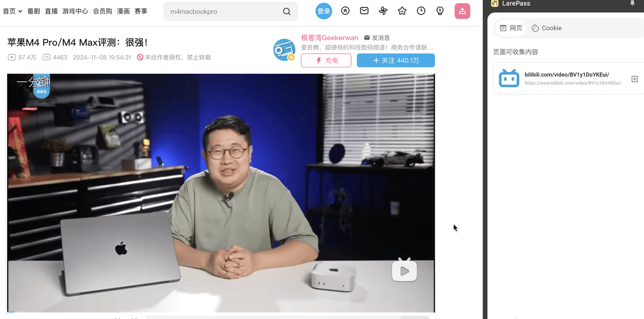The image size is (644, 319).
Task: Switch to the Cookie tab in LarePass
Action: (x=546, y=28)
